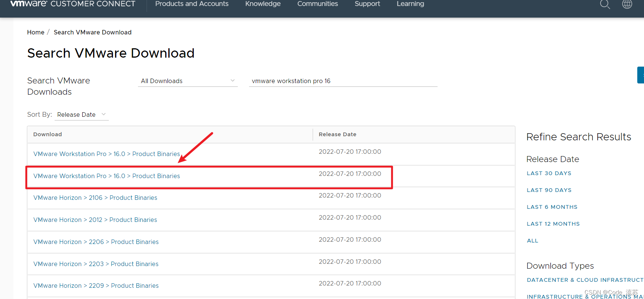Open the Sort By Release Date dropdown
This screenshot has height=299, width=644.
pyautogui.click(x=82, y=115)
